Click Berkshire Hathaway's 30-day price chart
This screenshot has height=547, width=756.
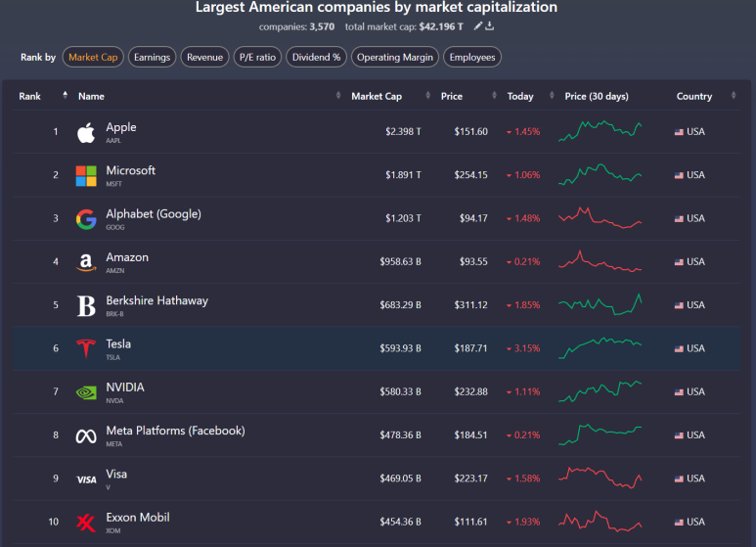[600, 304]
